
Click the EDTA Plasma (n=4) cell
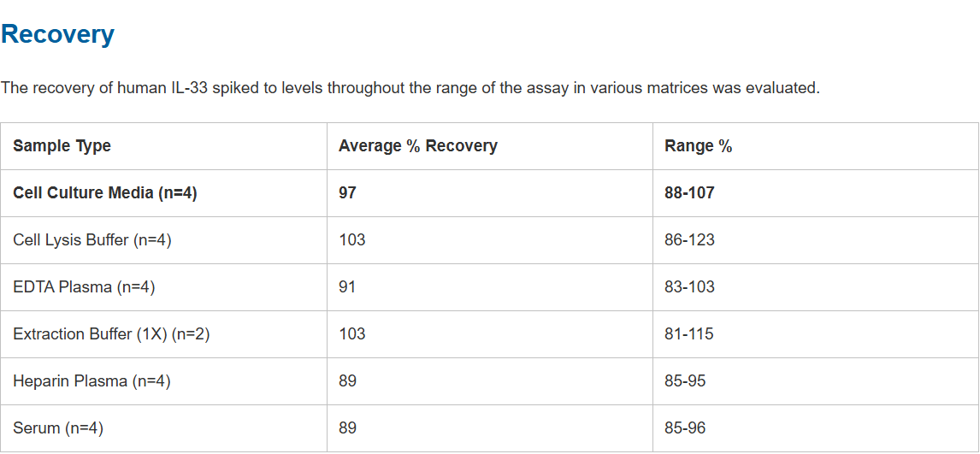coord(84,287)
